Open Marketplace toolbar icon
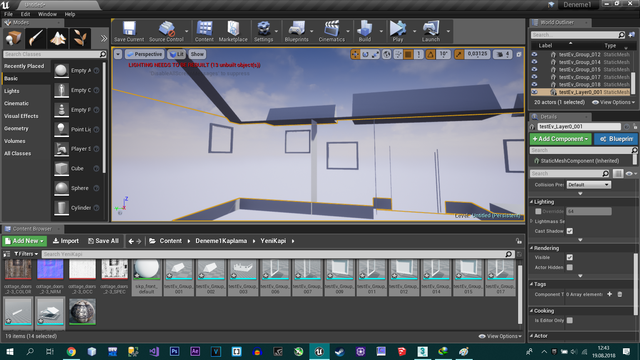 point(233,31)
